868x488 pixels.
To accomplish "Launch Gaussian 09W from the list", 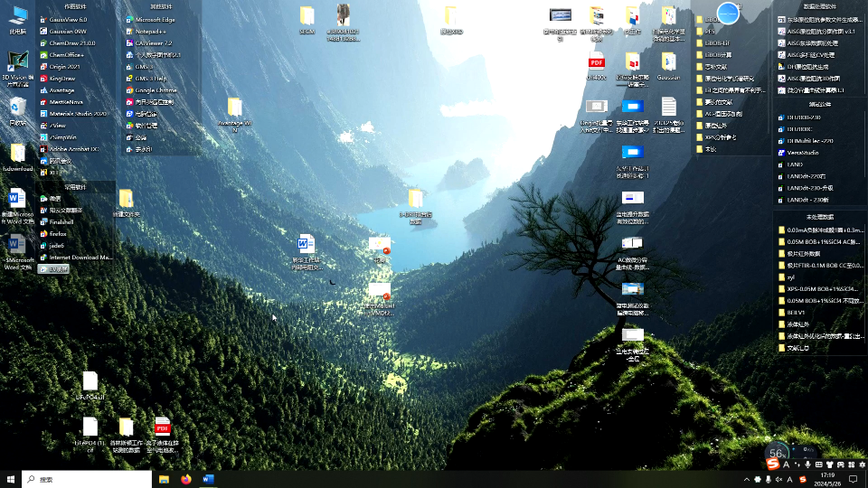I will point(62,31).
